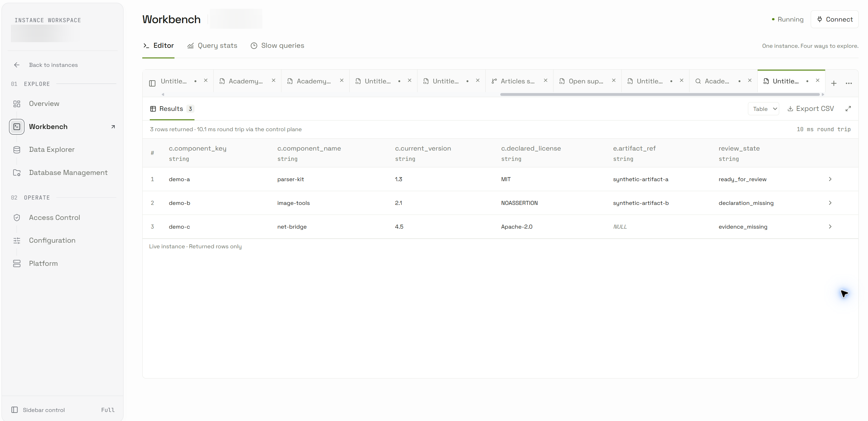The height and width of the screenshot is (421, 868).
Task: Toggle the editor side panel icon before the first Untitle... tab
Action: [x=152, y=83]
